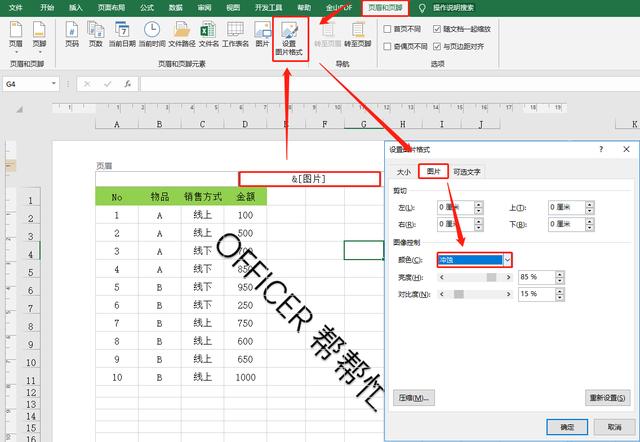Viewport: 640px width, 442px height.
Task: Expand the 颜色 color dropdown showing 冲蚀
Action: coord(507,260)
